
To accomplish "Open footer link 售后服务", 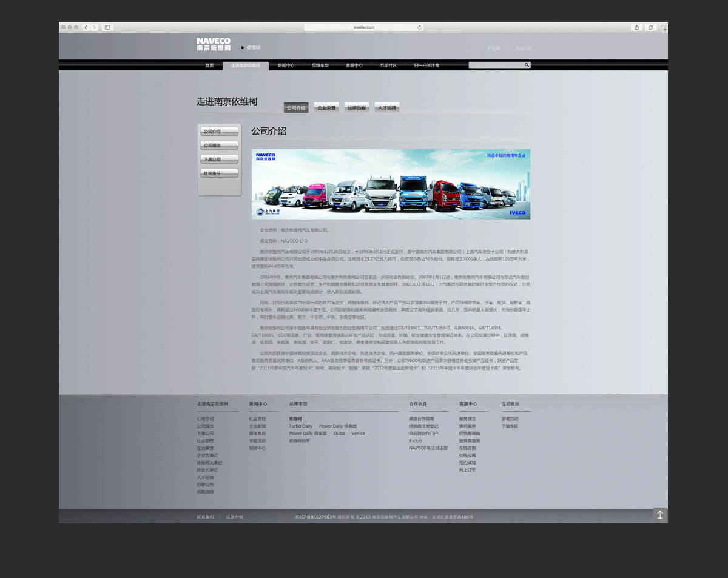I will (468, 426).
